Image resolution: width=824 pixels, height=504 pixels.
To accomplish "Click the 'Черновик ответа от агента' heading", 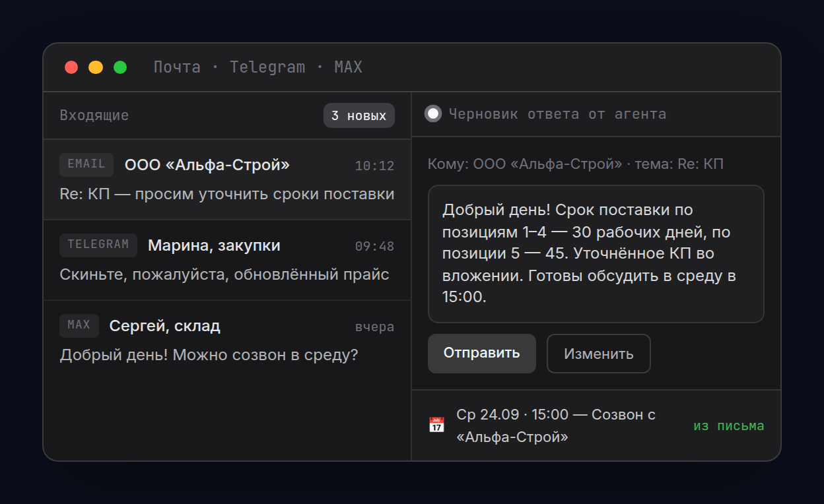I will (557, 114).
